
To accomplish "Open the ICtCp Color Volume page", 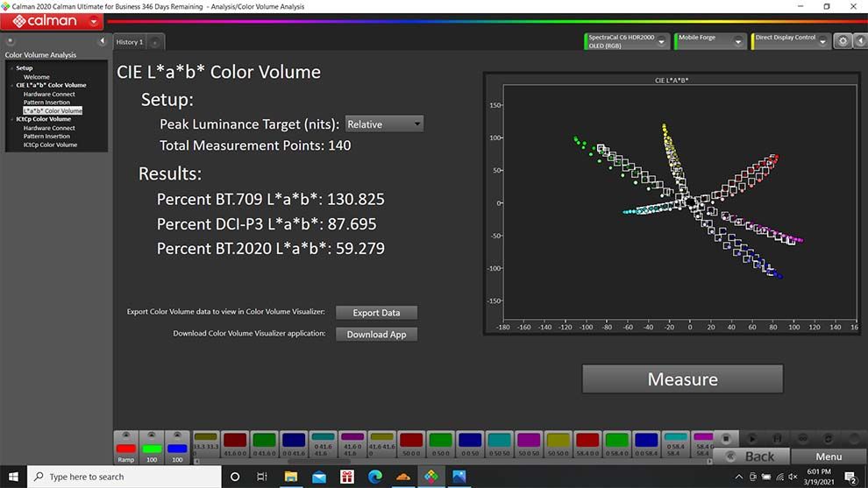I will (x=50, y=145).
